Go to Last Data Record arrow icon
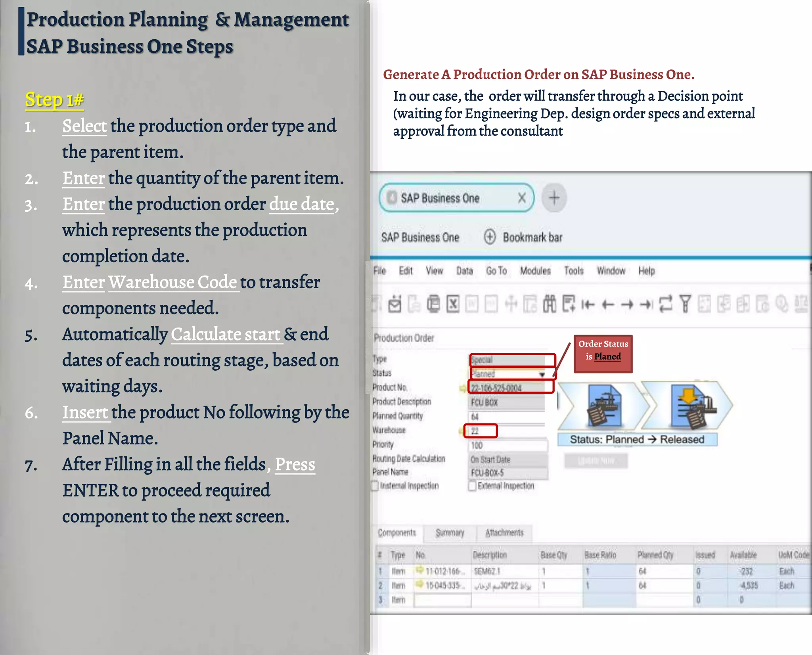The image size is (812, 655). coord(646,305)
